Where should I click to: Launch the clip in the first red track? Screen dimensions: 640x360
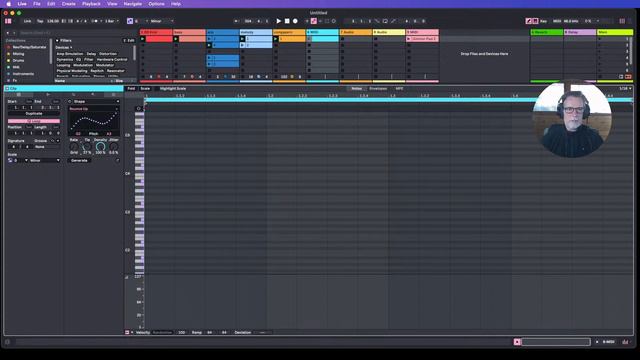pos(143,39)
